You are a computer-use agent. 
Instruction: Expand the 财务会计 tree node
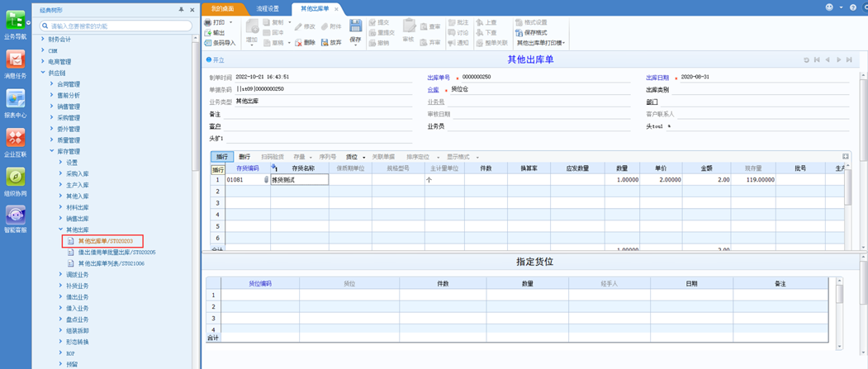tap(43, 40)
